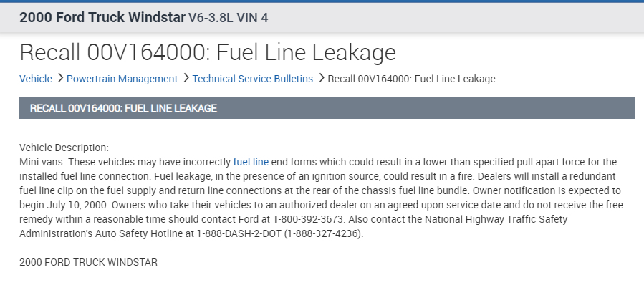Click the '2000 Ford Truck Windstar' vehicle title
This screenshot has height=290, width=644.
[102, 17]
